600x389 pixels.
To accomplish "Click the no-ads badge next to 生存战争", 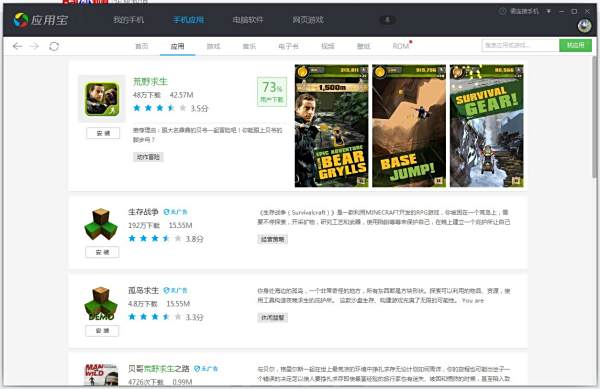I will 175,212.
